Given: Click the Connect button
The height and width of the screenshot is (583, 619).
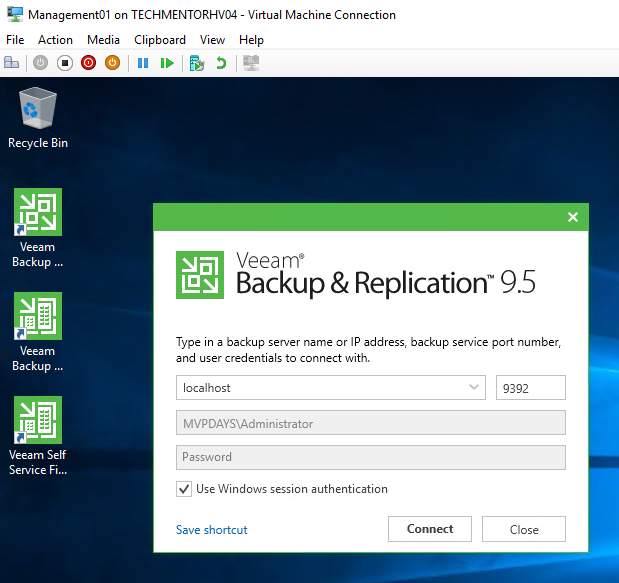Looking at the screenshot, I should tap(430, 529).
